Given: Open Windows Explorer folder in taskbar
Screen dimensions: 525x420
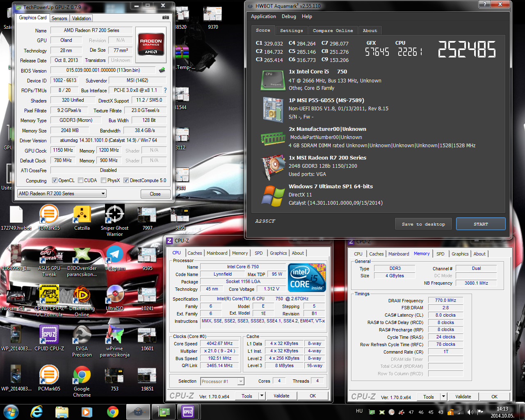Looking at the screenshot, I should click(x=62, y=411).
